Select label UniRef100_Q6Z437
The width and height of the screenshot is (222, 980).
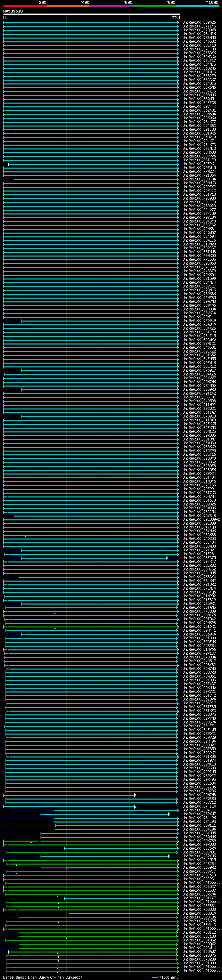(x=199, y=684)
